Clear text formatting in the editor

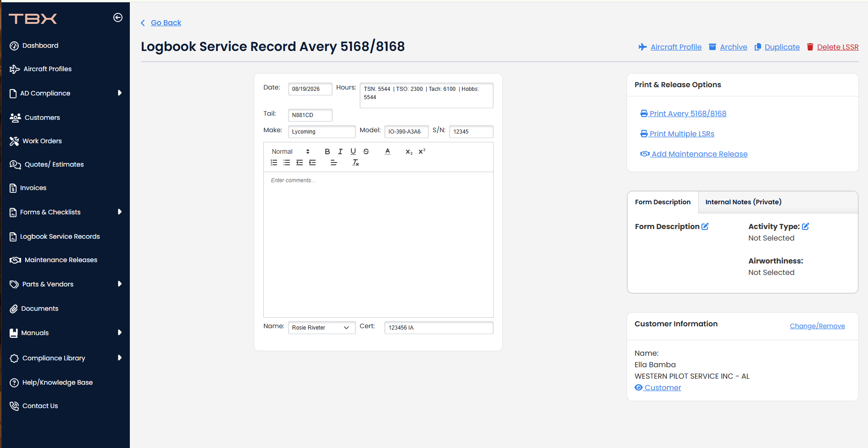tap(356, 162)
